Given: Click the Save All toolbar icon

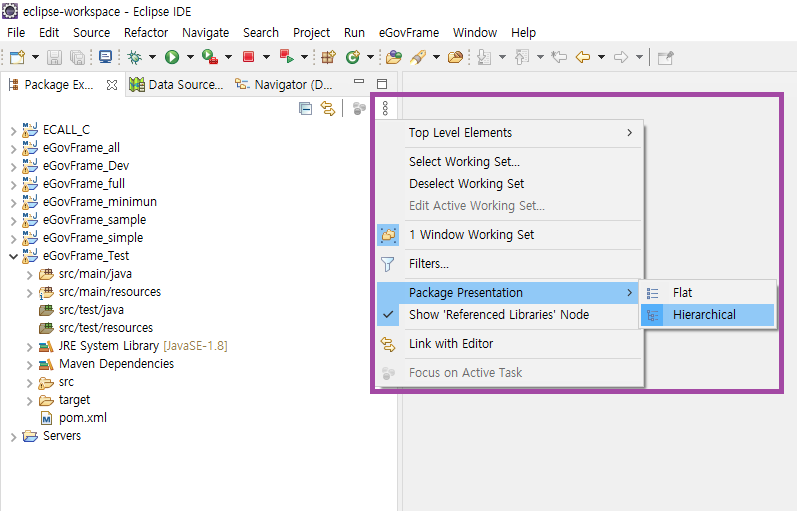Looking at the screenshot, I should coord(77,57).
